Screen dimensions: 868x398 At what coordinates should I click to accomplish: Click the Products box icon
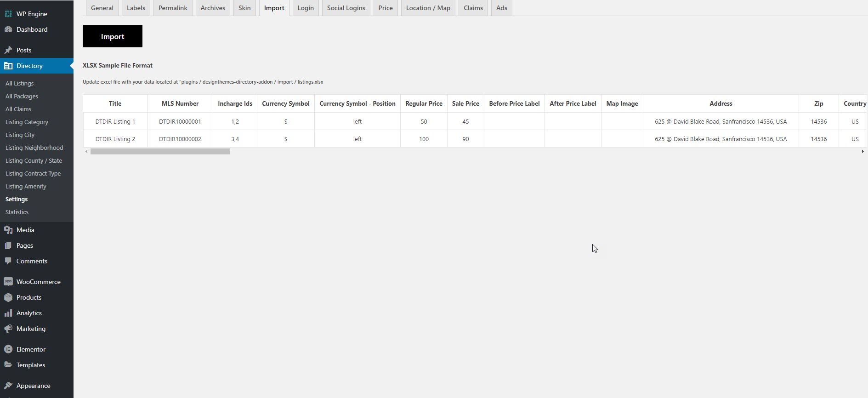click(8, 297)
